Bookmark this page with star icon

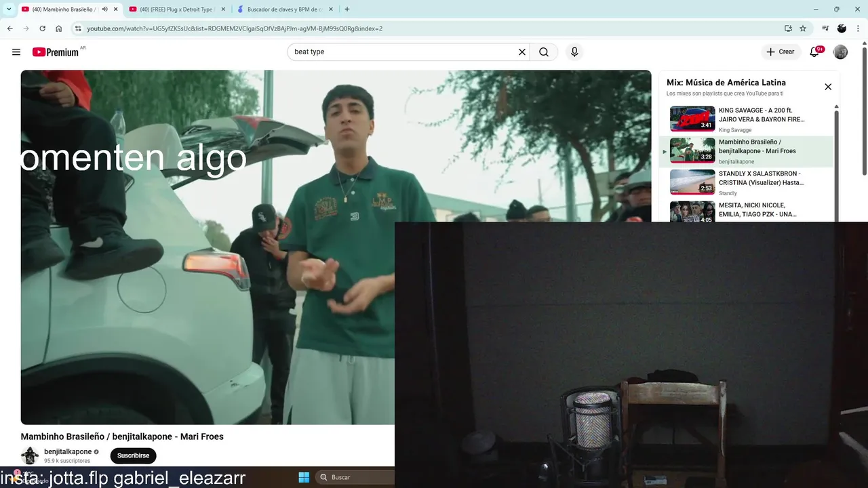(803, 28)
